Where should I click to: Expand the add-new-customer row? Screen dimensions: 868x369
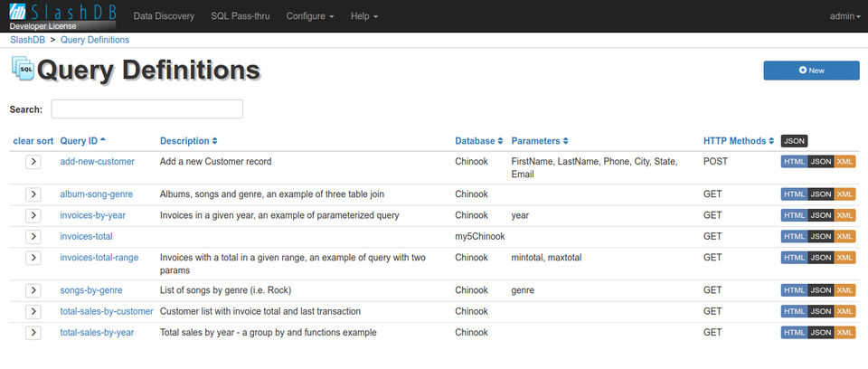point(33,162)
